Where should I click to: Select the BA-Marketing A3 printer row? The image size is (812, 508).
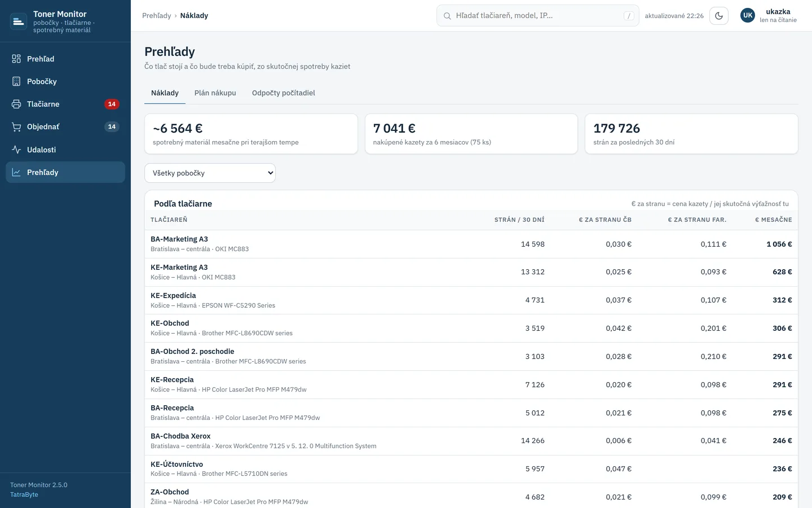[x=471, y=244]
